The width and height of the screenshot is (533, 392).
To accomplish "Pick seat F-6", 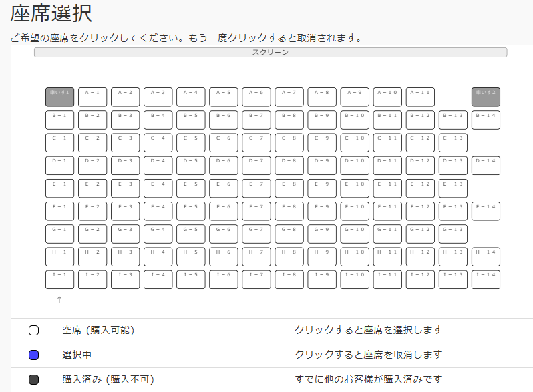I will (x=224, y=211).
